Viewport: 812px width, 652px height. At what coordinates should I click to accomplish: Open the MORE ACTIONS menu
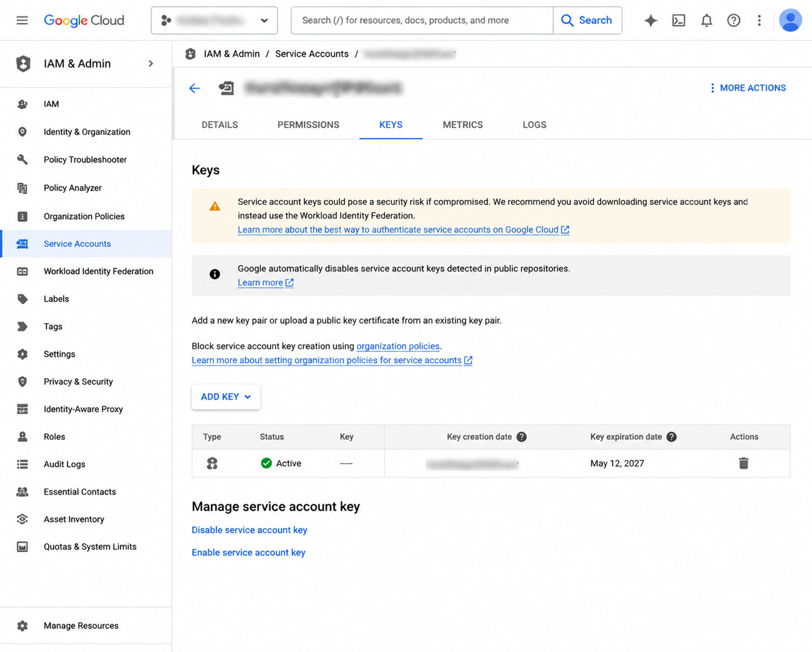748,88
